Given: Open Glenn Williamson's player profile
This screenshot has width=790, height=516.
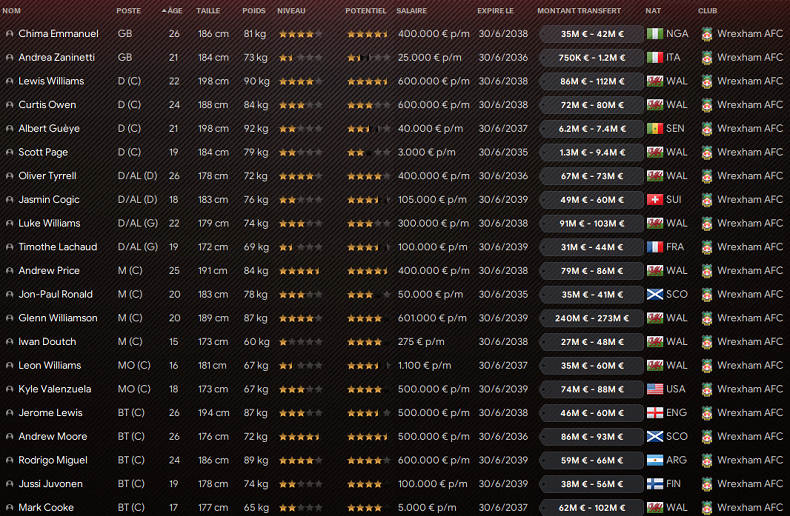Looking at the screenshot, I should click(58, 318).
